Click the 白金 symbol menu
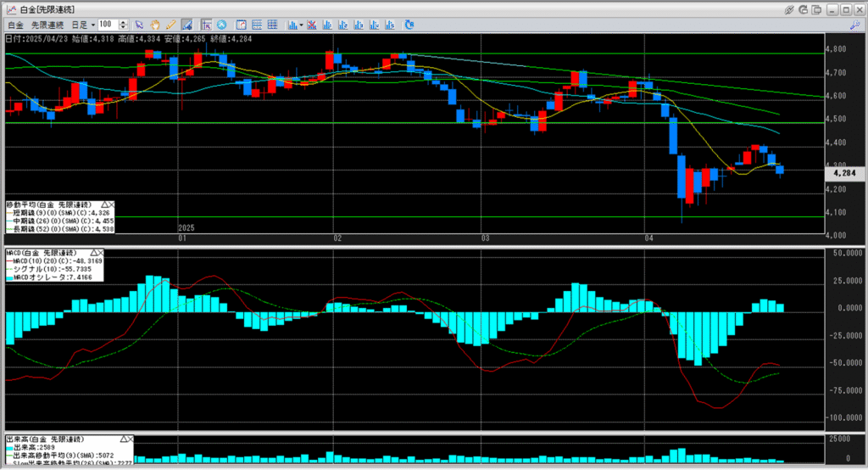868x470 pixels. coord(15,25)
